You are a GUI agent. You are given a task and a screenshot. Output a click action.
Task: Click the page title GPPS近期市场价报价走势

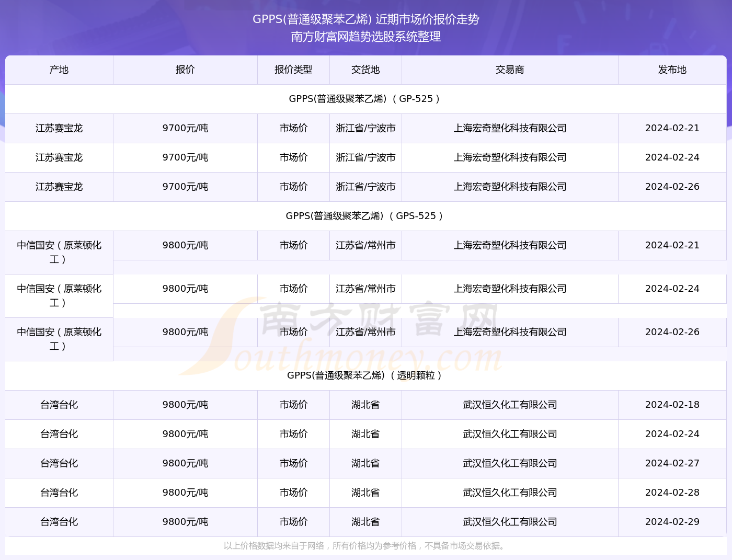[x=366, y=20]
